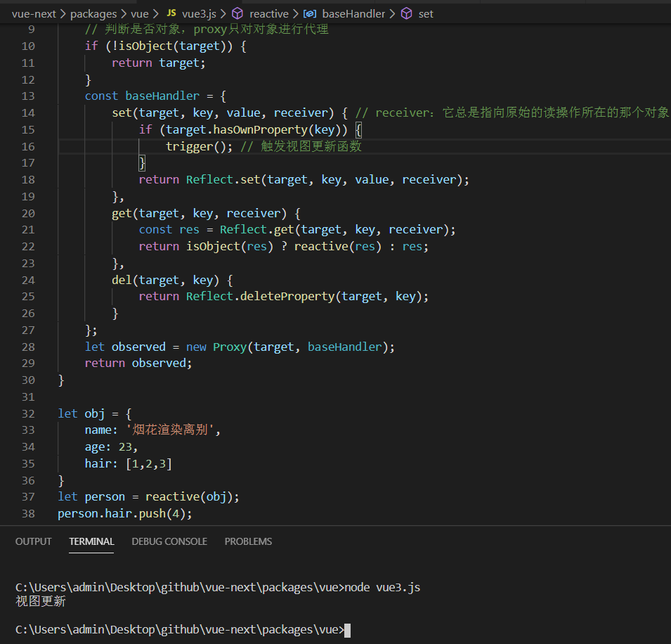671x644 pixels.
Task: Click the baseHandler variable symbol icon
Action: pyautogui.click(x=310, y=13)
